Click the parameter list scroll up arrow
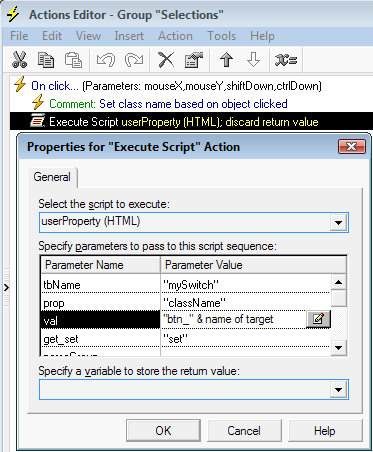 pyautogui.click(x=338, y=283)
